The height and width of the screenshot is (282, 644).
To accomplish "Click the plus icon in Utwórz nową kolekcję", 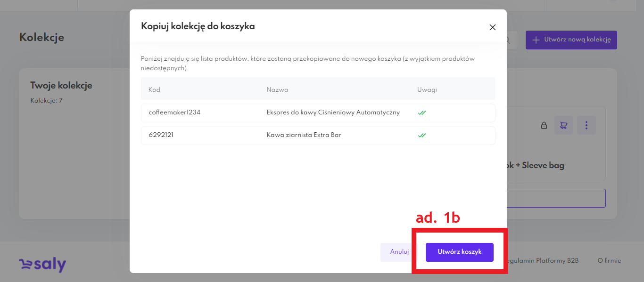I will (x=536, y=40).
